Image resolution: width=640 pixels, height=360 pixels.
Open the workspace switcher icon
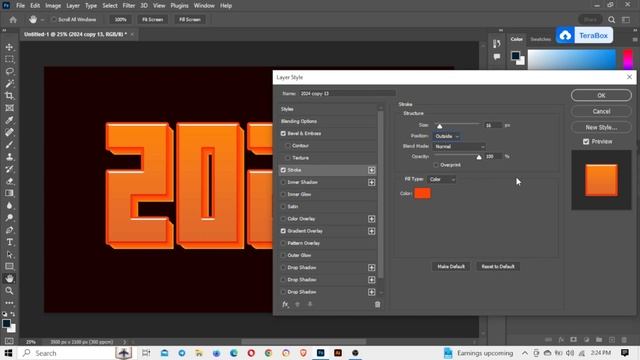point(626,20)
